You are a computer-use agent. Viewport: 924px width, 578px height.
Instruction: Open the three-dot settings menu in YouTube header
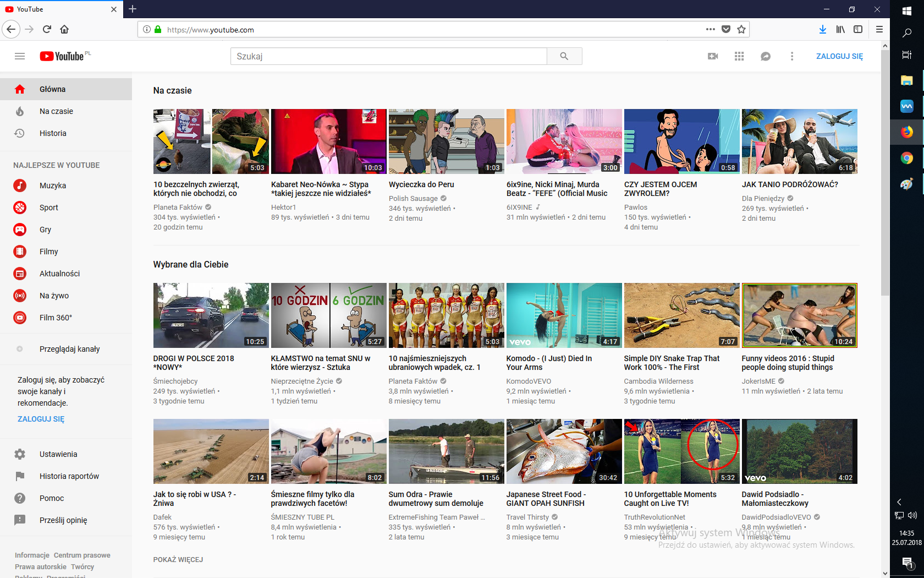(792, 56)
